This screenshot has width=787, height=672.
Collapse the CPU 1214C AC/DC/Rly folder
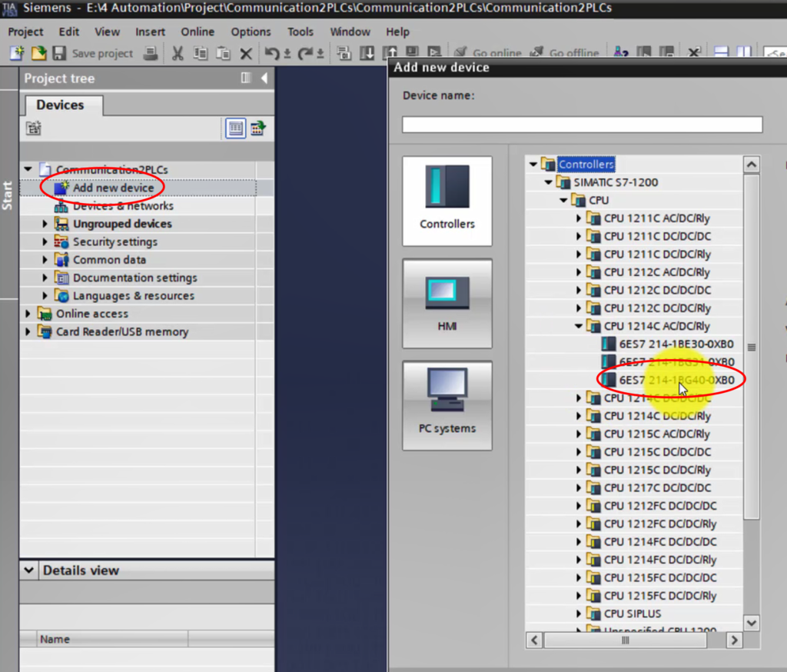579,326
